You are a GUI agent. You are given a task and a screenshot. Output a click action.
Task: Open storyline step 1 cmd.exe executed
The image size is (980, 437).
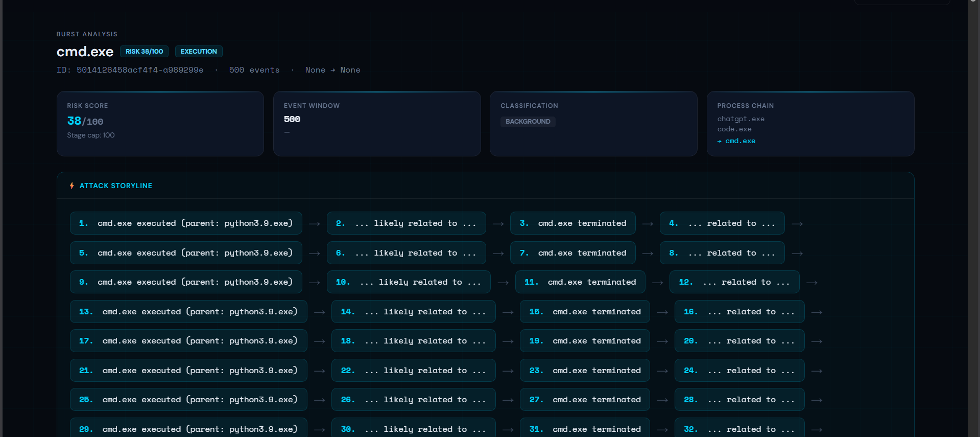click(186, 223)
